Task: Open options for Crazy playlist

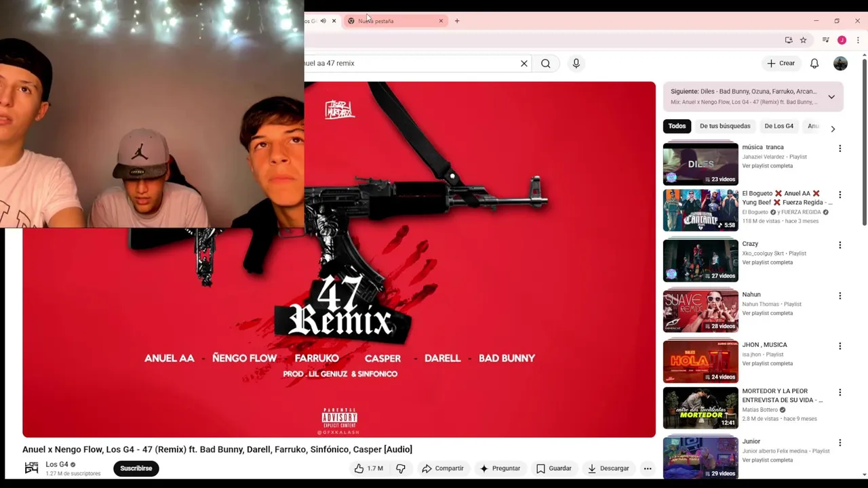Action: coord(840,245)
